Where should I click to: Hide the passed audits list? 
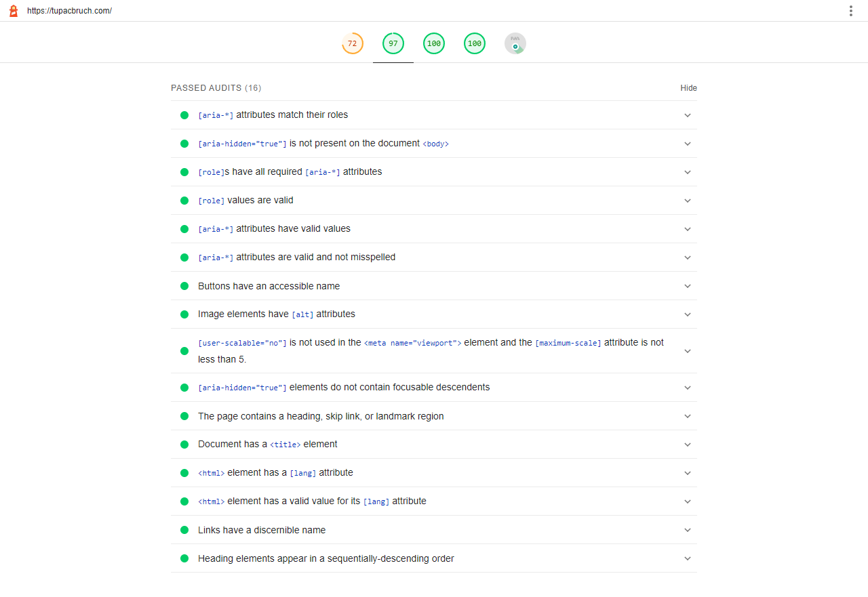pyautogui.click(x=688, y=88)
